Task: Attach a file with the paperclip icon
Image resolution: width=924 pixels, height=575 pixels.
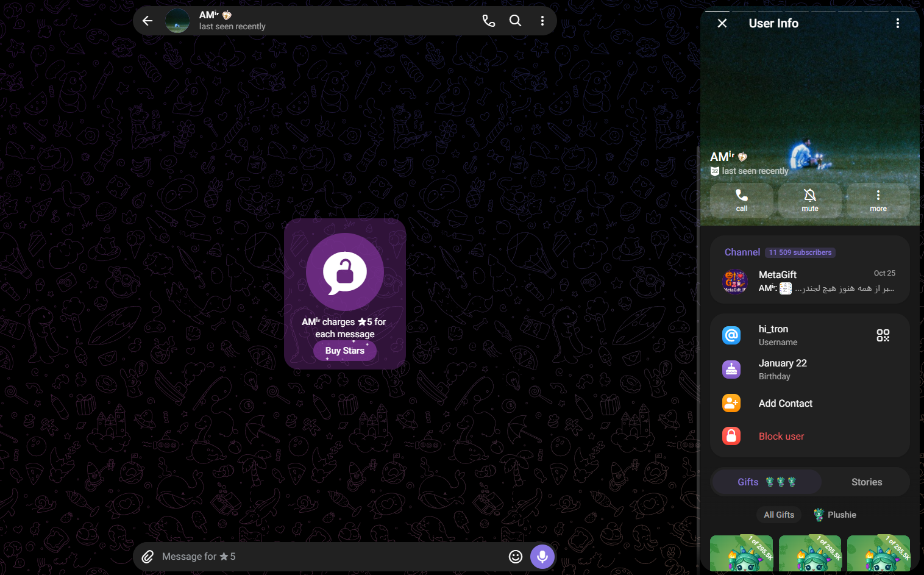Action: tap(147, 557)
